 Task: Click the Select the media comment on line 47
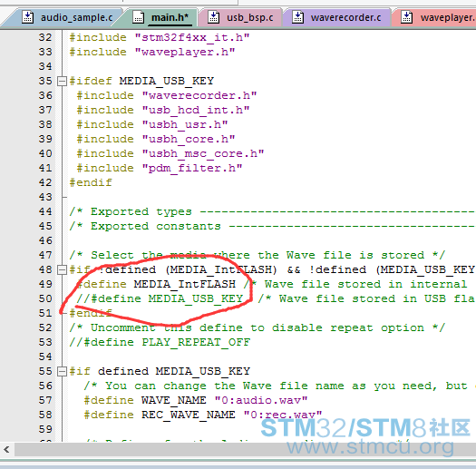coord(257,255)
